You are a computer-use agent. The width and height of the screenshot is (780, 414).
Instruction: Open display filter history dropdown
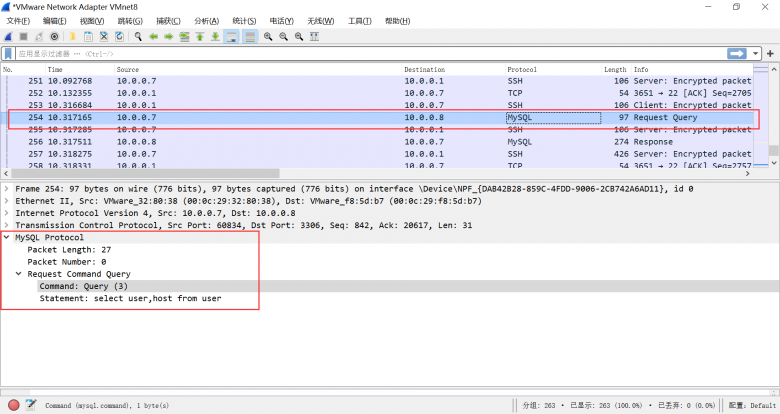[755, 53]
